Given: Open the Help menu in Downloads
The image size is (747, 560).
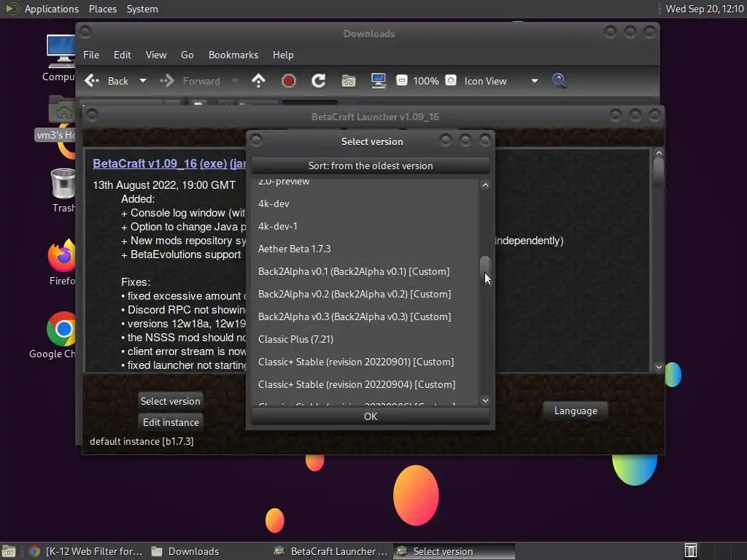Looking at the screenshot, I should coord(283,55).
